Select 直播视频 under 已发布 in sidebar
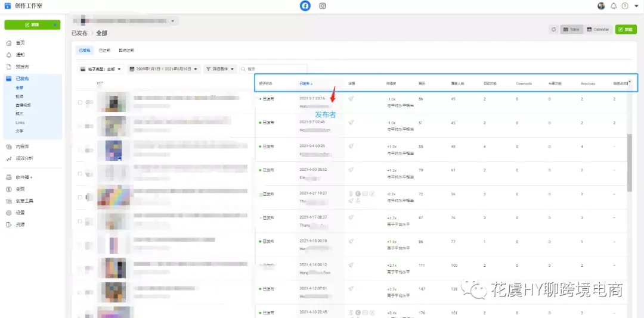 (23, 105)
